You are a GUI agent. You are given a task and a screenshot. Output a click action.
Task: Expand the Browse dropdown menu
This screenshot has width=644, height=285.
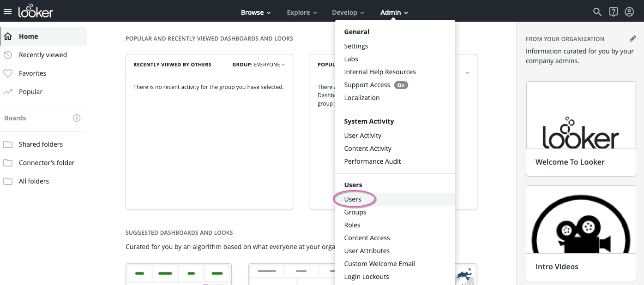click(x=256, y=12)
